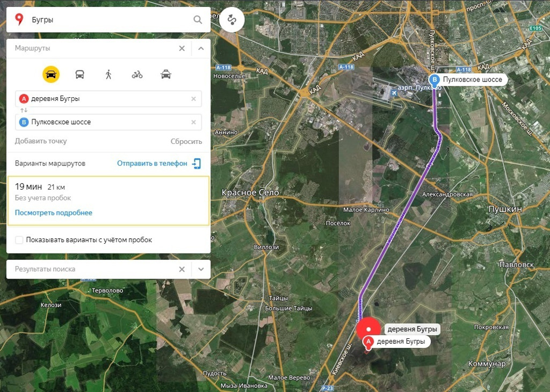Close the Результаты поиска panel
This screenshot has width=550, height=392.
[182, 269]
